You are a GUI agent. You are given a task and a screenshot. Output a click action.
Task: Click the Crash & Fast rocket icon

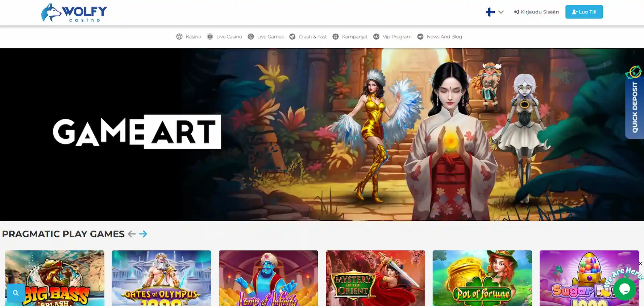[x=292, y=37]
